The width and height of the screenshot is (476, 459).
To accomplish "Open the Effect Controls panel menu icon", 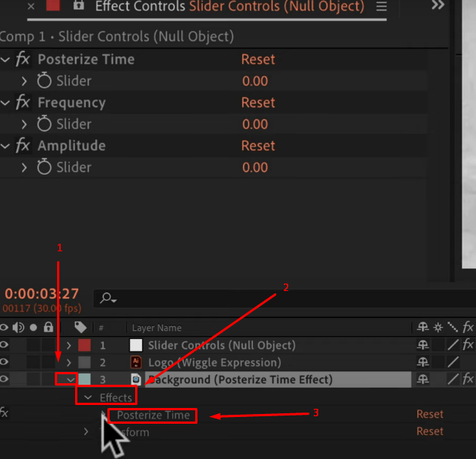I will (x=381, y=6).
